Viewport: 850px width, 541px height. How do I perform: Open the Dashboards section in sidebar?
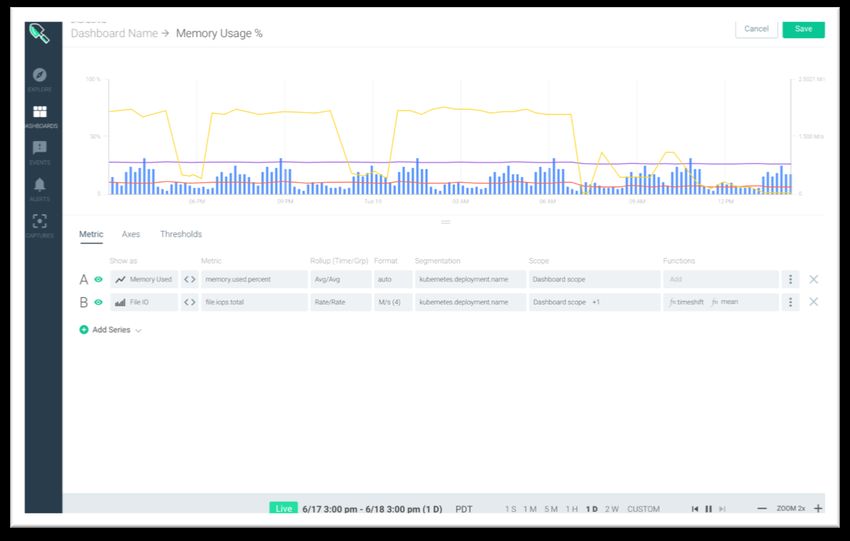click(x=40, y=116)
